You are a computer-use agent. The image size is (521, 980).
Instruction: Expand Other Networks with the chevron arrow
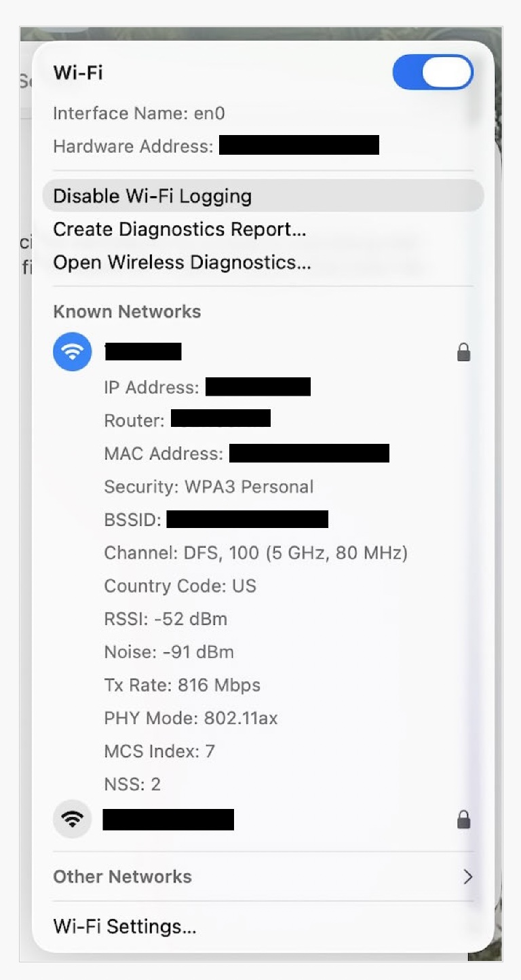point(467,877)
